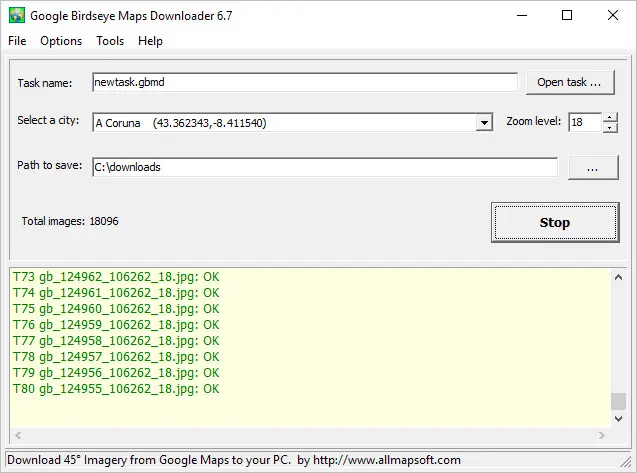The width and height of the screenshot is (637, 473).
Task: Decrease zoom level with down spinner arrow
Action: [x=610, y=128]
